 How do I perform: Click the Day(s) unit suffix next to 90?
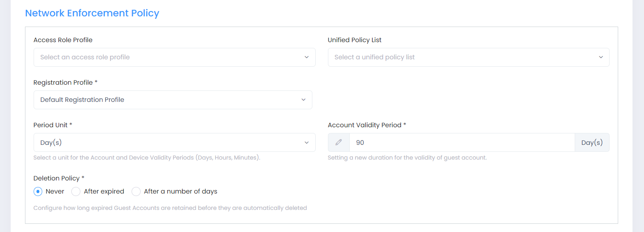[592, 142]
